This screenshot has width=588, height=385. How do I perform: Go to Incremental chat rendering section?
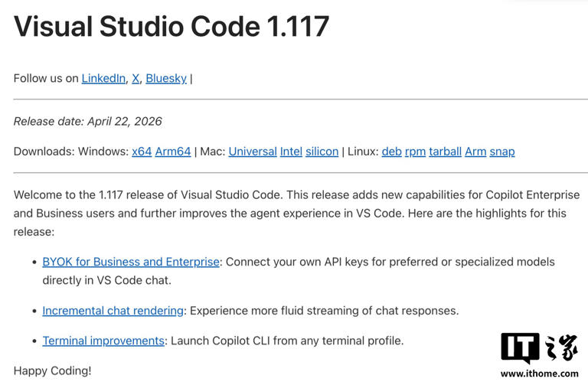(x=113, y=311)
